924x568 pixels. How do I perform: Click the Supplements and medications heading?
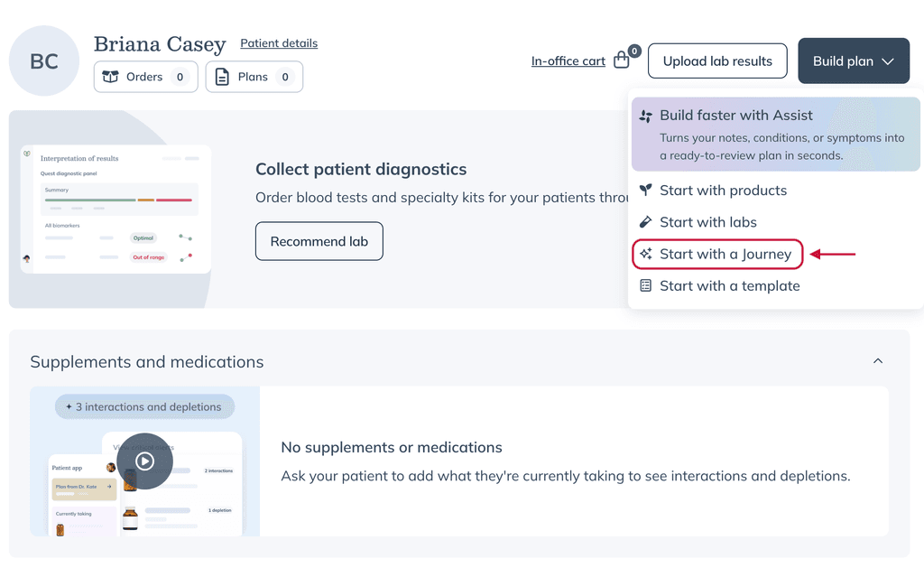pyautogui.click(x=147, y=361)
